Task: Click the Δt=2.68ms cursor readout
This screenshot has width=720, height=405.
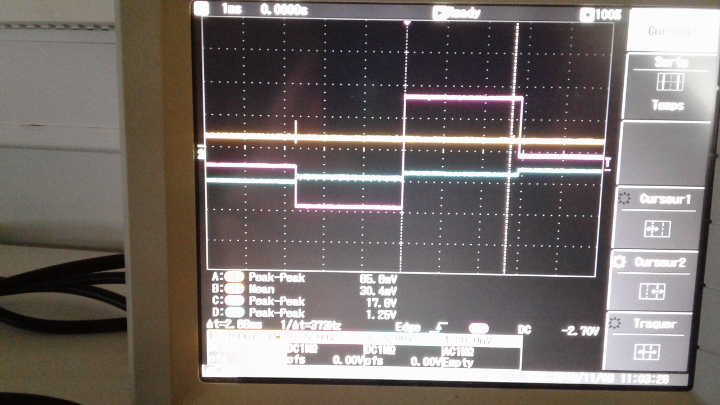Action: 234,324
